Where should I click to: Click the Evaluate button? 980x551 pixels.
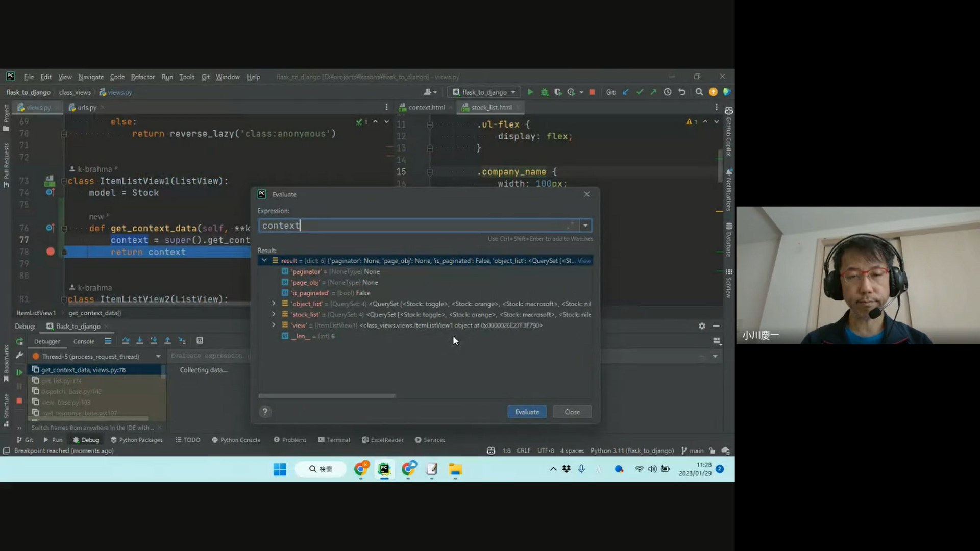(x=527, y=412)
